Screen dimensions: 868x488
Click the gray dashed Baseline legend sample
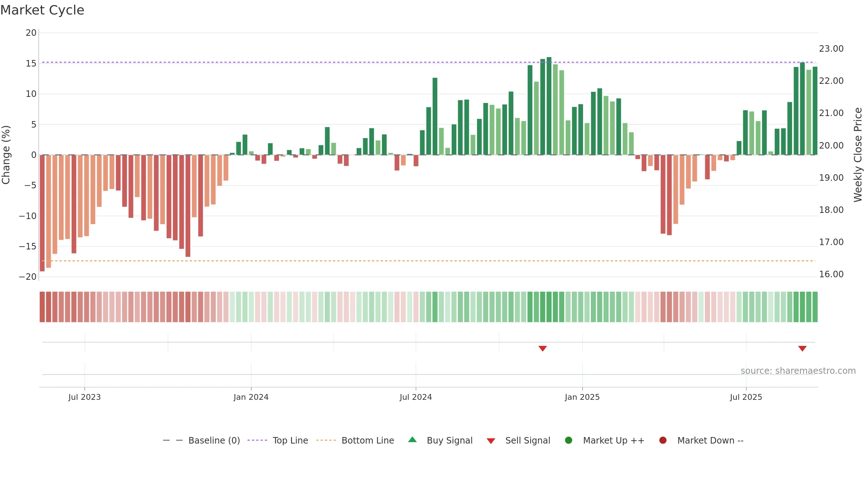(173, 440)
